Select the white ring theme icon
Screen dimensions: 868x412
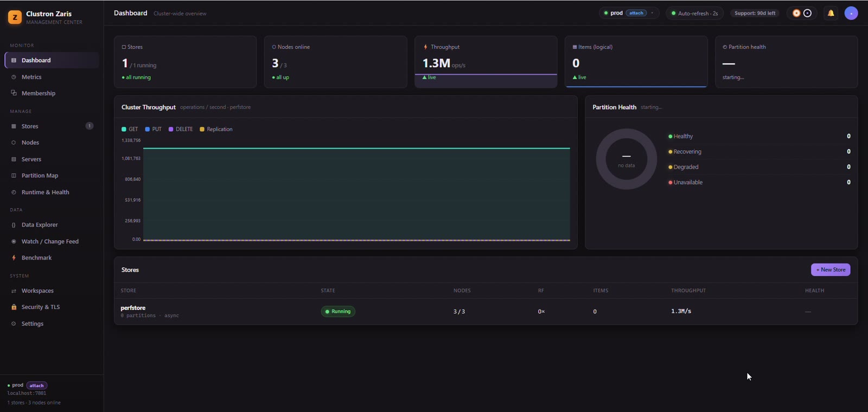807,13
